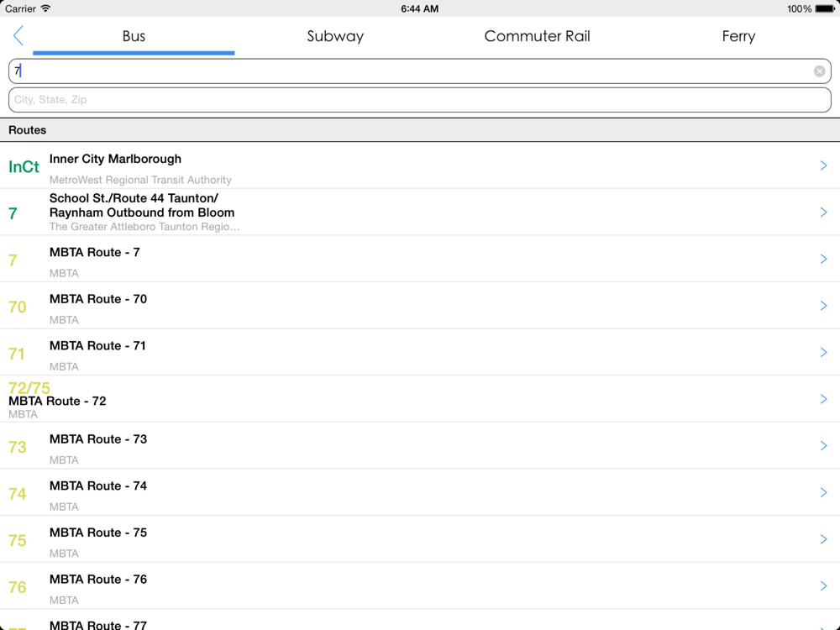Open the MBTA Route - 72 chevron

(x=823, y=399)
